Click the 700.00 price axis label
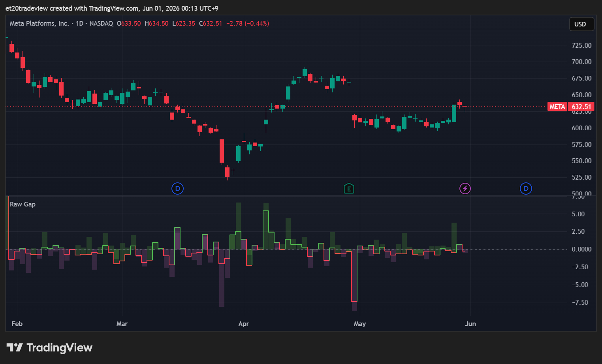Screen dimensions: 602x364 coord(581,62)
